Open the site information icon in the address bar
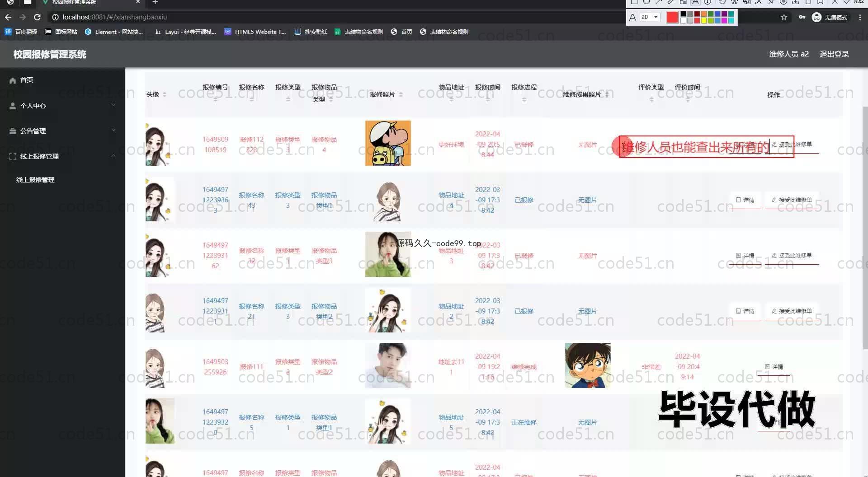The image size is (868, 477). point(55,17)
